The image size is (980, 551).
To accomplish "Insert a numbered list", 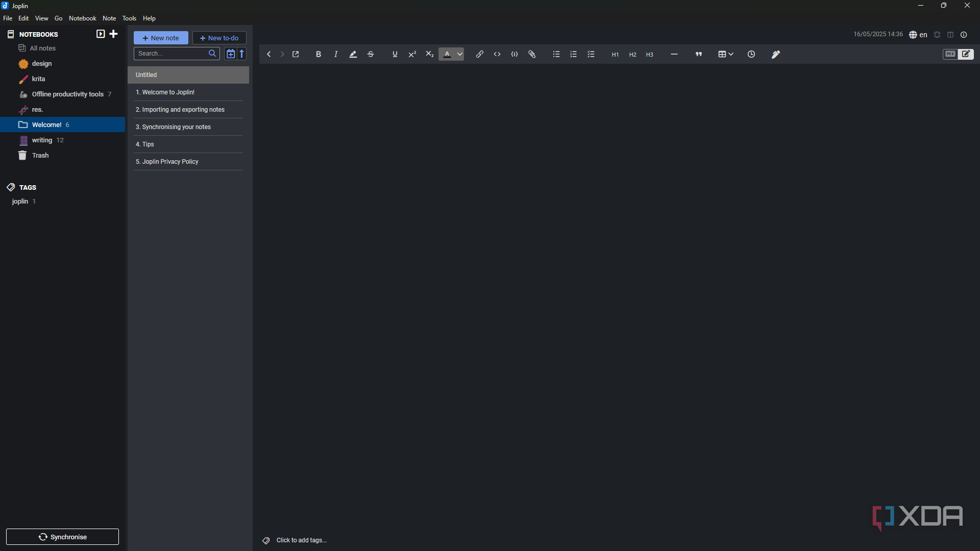I will coord(574,54).
